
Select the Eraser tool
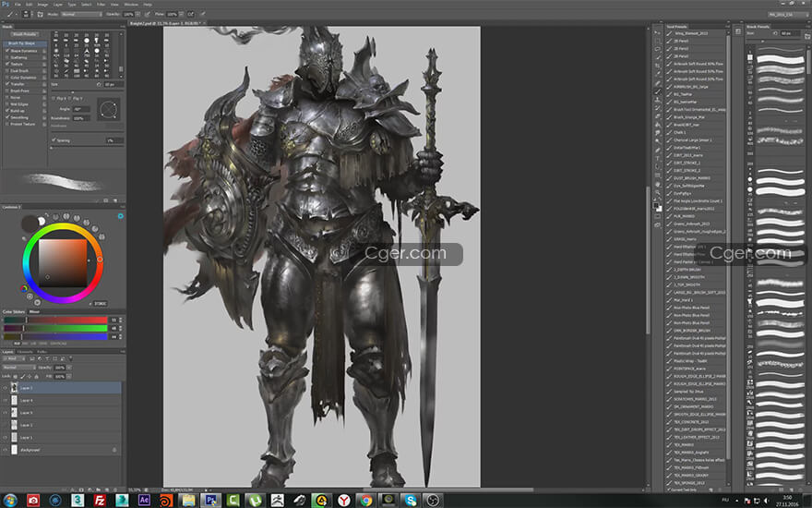pos(658,116)
